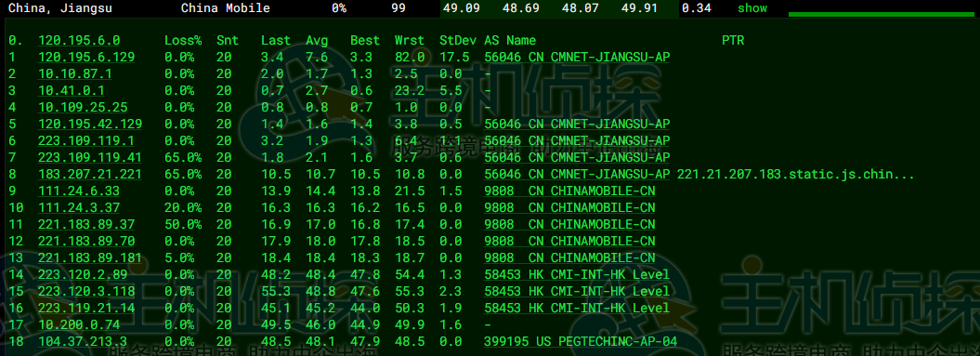Select the PTR column header
This screenshot has height=356, width=980.
733,40
